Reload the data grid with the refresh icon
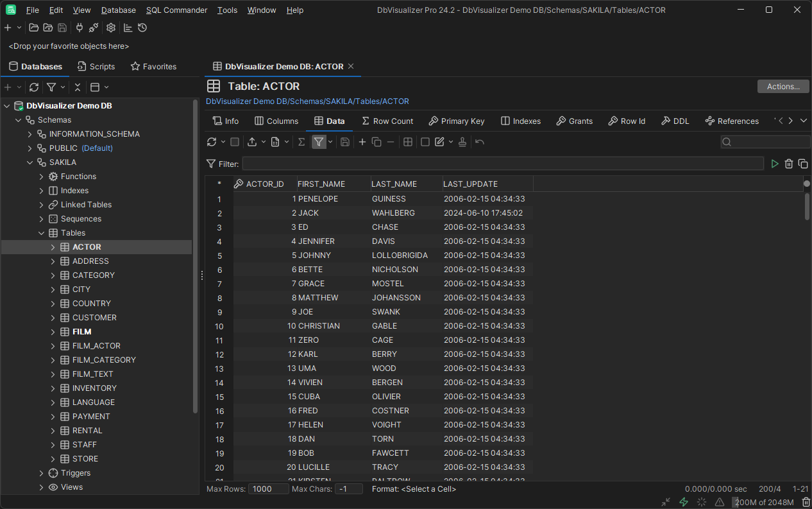This screenshot has width=812, height=509. (212, 142)
